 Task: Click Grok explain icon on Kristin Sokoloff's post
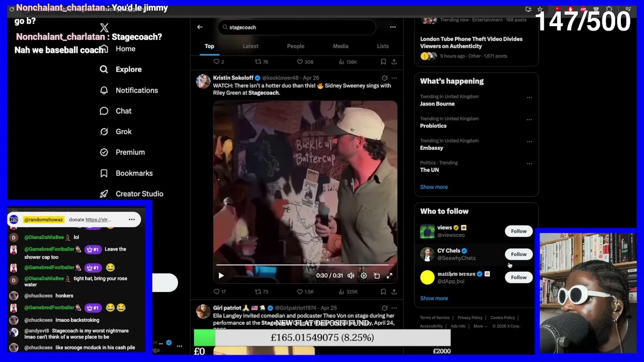(x=384, y=78)
